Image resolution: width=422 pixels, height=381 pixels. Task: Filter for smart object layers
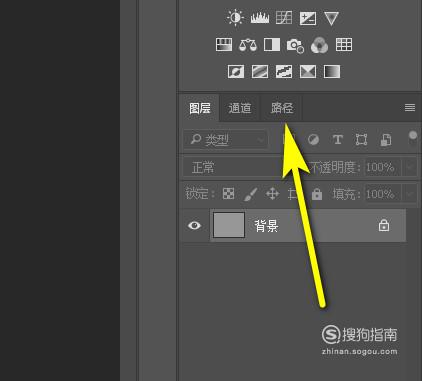point(386,140)
